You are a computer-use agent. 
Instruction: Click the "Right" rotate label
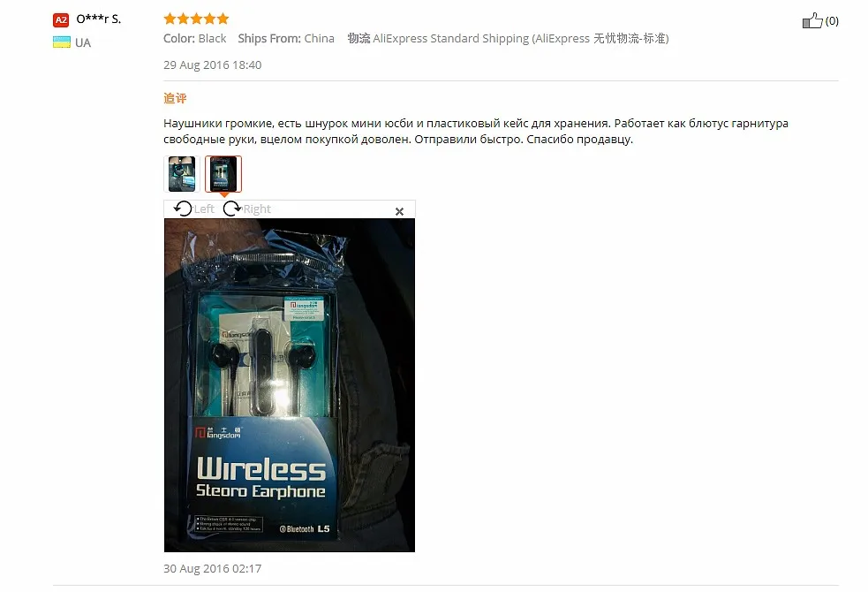257,209
